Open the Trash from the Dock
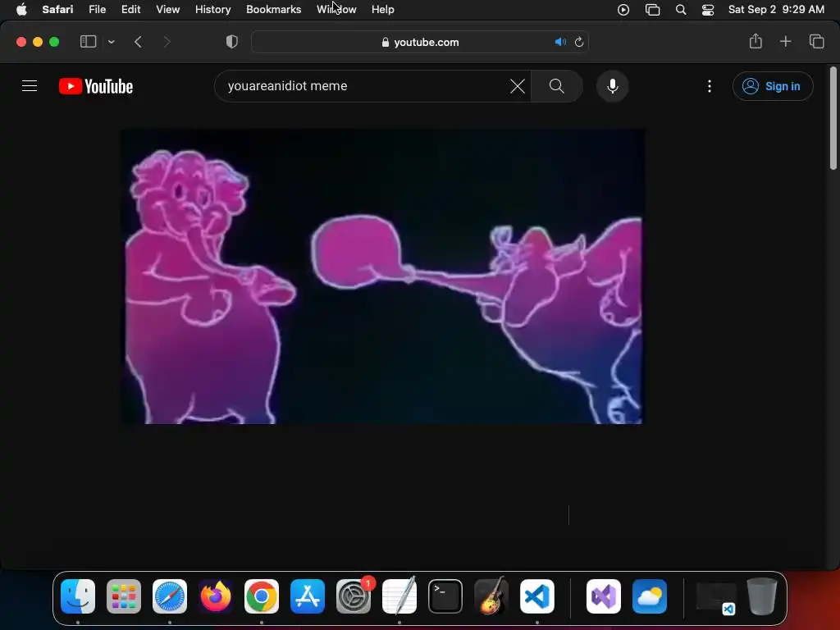 pos(762,596)
